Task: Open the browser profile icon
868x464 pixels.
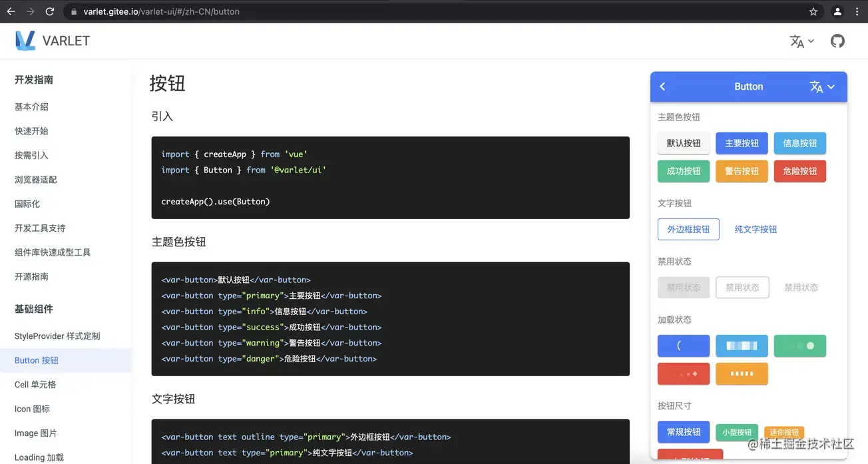Action: pyautogui.click(x=837, y=11)
